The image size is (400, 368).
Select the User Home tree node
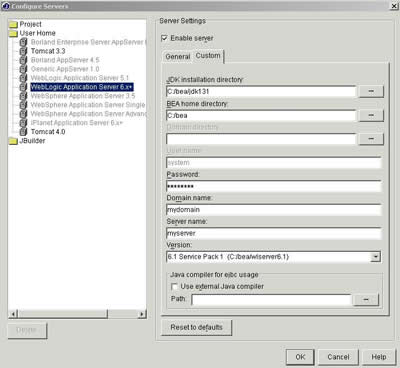point(37,33)
